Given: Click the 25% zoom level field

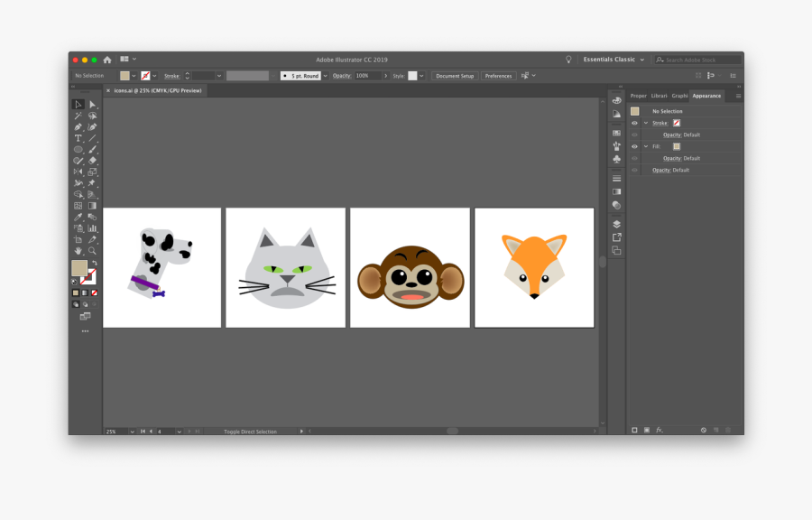Looking at the screenshot, I should [x=110, y=431].
